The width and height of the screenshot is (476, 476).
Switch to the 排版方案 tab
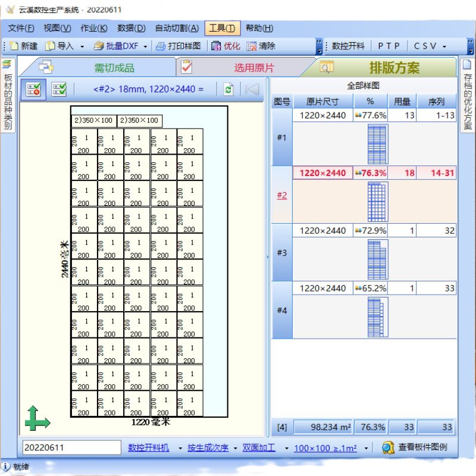[x=383, y=67]
